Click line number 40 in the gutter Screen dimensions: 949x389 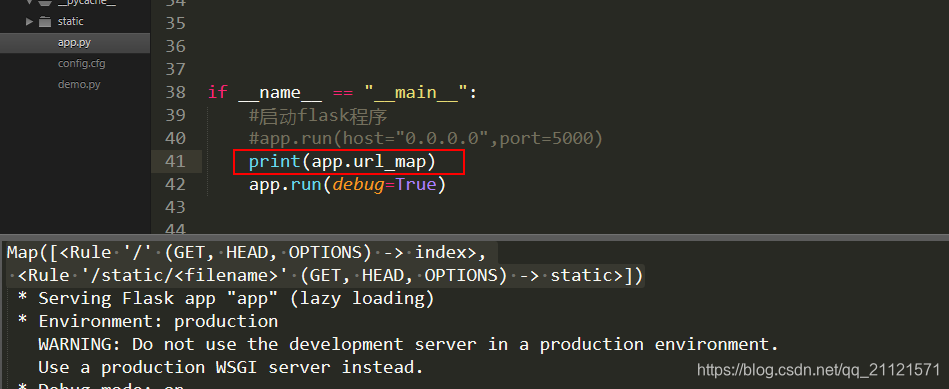(x=175, y=139)
